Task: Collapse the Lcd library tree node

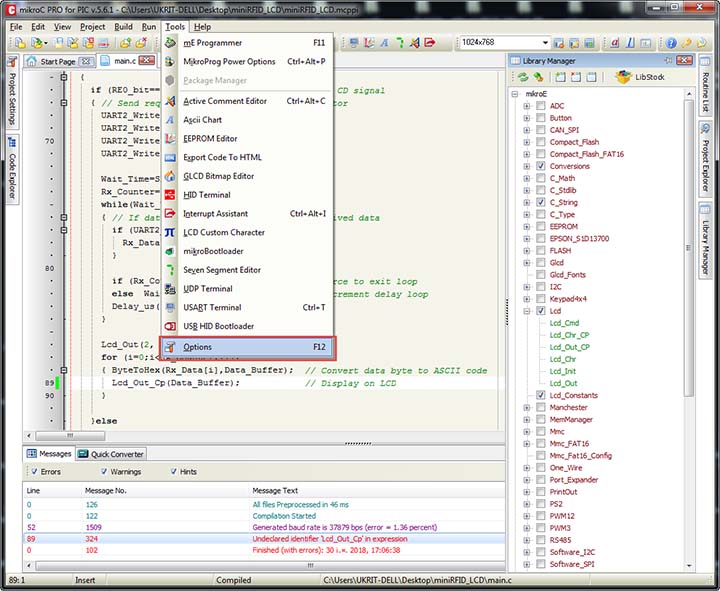Action: click(527, 311)
